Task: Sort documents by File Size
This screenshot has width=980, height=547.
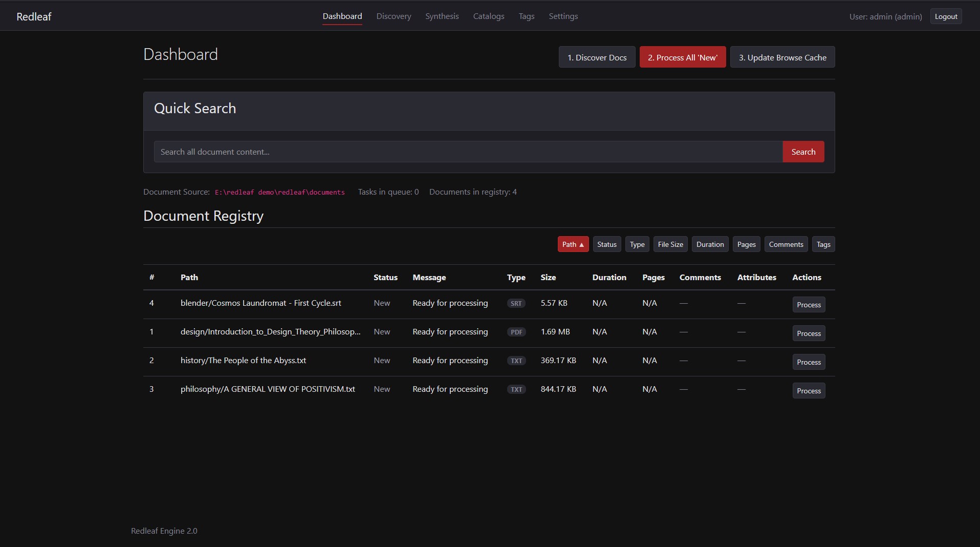Action: 670,245
